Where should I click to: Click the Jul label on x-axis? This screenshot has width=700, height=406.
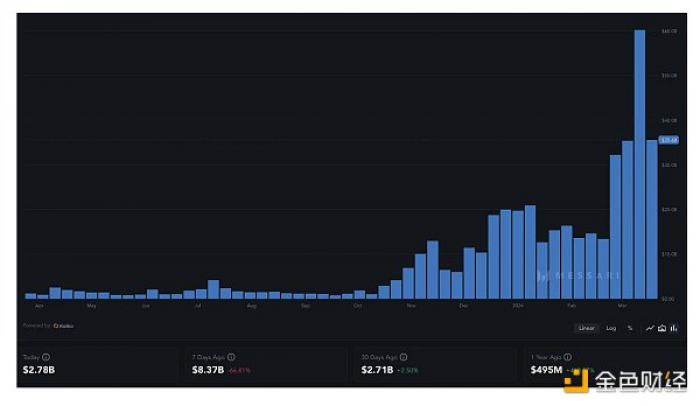(198, 306)
